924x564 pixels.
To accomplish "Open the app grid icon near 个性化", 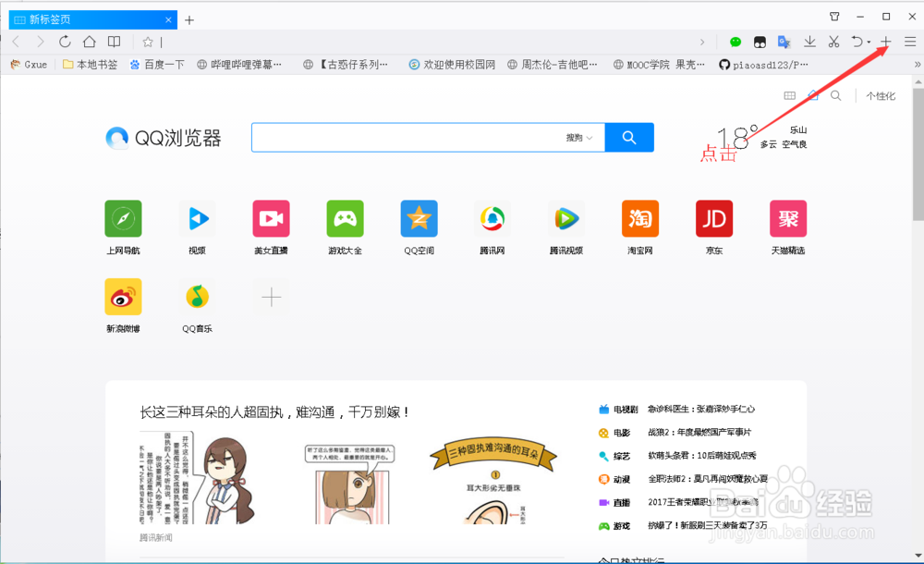I will [790, 95].
